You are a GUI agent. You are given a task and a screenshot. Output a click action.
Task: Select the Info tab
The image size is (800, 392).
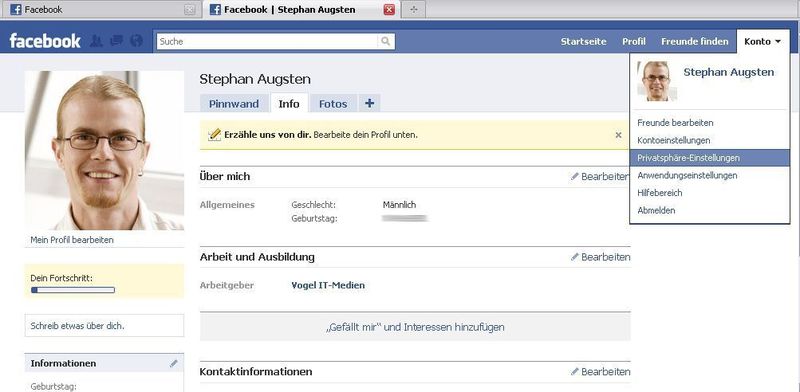(289, 104)
